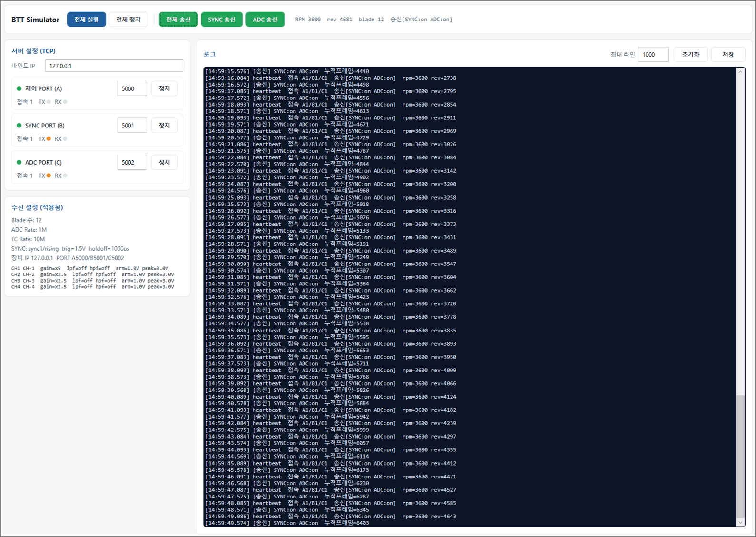This screenshot has width=756, height=537.
Task: Click the 장비 IP 127.0.0.1 PORT line
Action: point(68,258)
